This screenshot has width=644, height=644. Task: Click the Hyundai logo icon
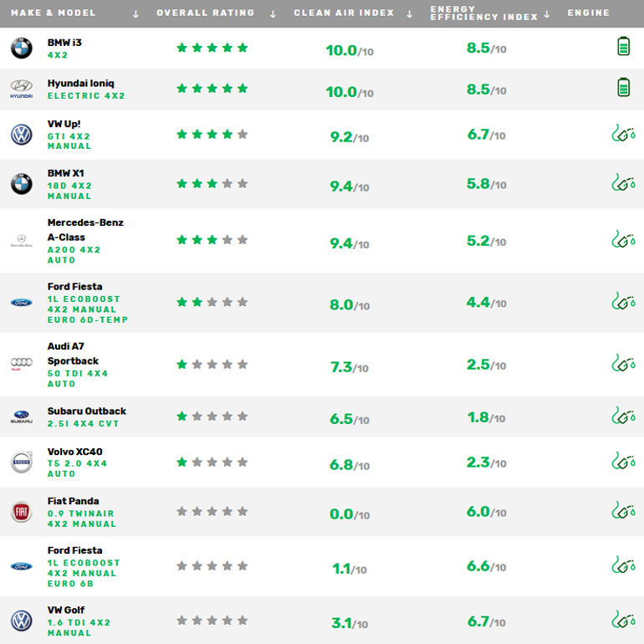click(x=21, y=89)
